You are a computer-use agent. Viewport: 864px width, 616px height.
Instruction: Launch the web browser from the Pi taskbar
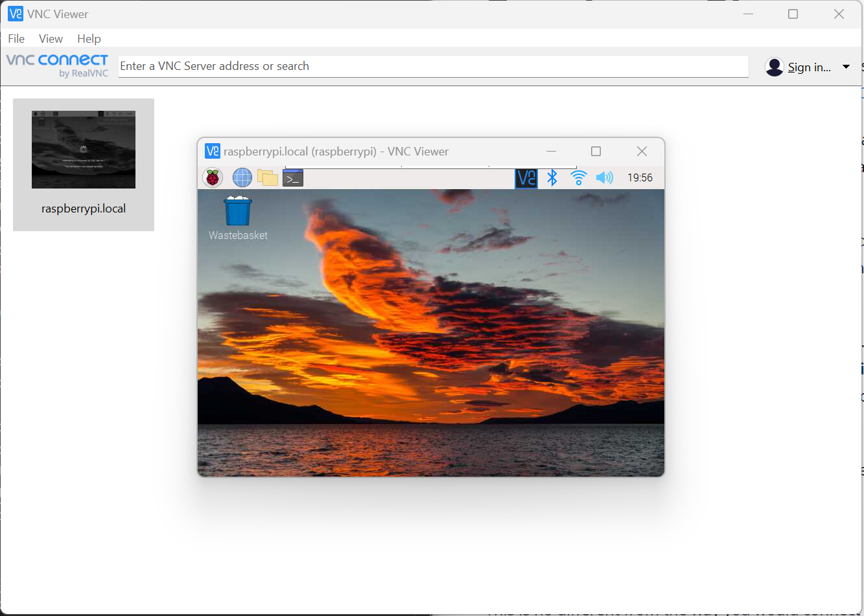point(242,177)
